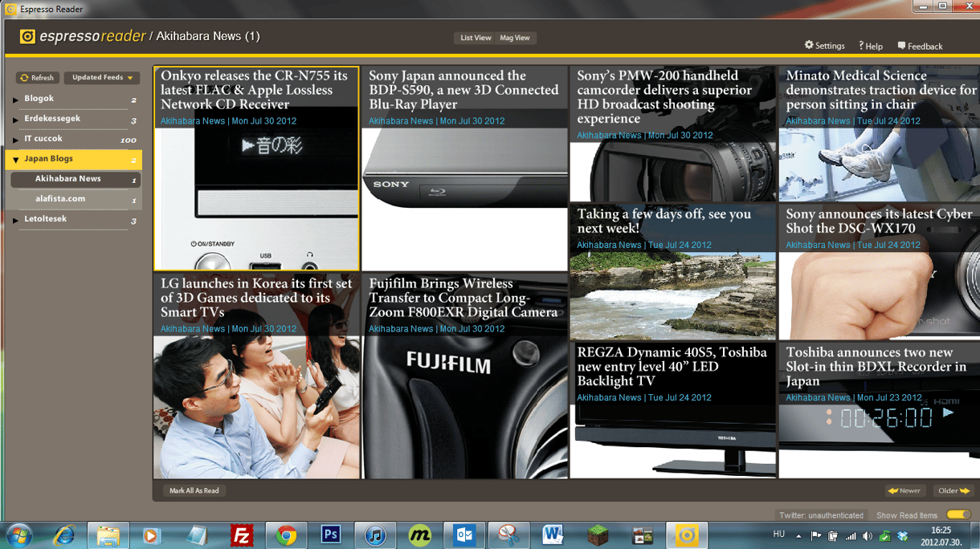Viewport: 980px width, 549px height.
Task: Open Windows Explorer from taskbar
Action: pyautogui.click(x=108, y=535)
